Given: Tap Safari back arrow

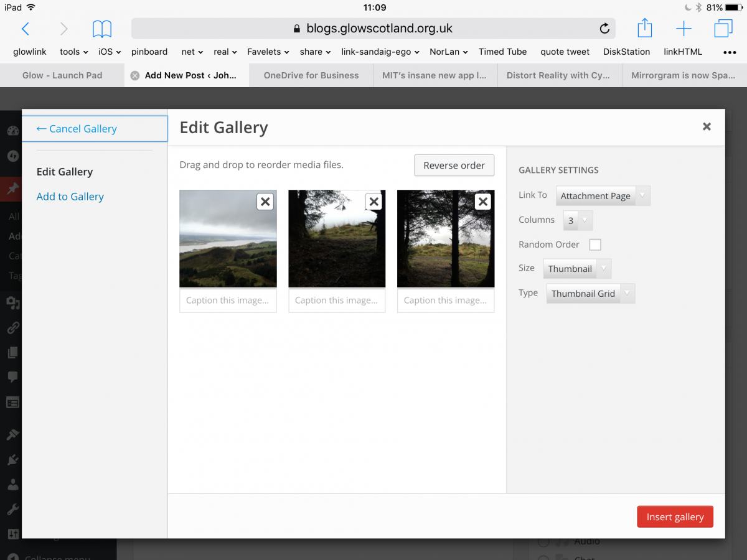Looking at the screenshot, I should pyautogui.click(x=26, y=29).
